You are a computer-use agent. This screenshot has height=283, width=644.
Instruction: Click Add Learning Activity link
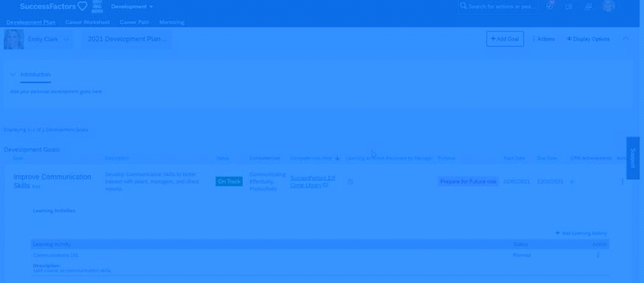point(581,233)
